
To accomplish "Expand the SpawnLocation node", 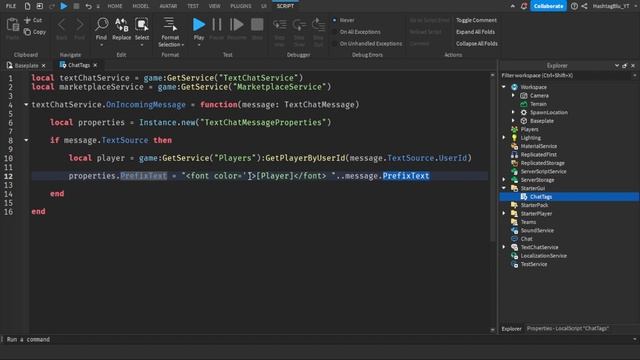I will (513, 112).
